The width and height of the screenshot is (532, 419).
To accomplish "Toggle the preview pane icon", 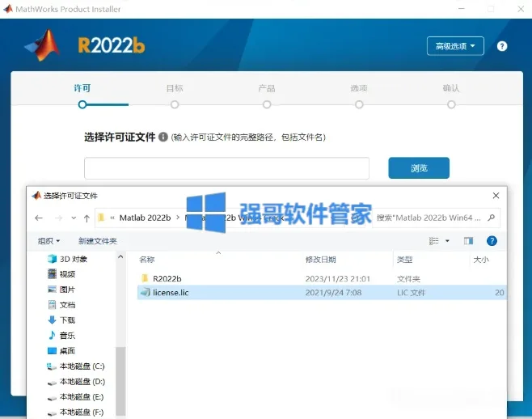I will [x=468, y=241].
